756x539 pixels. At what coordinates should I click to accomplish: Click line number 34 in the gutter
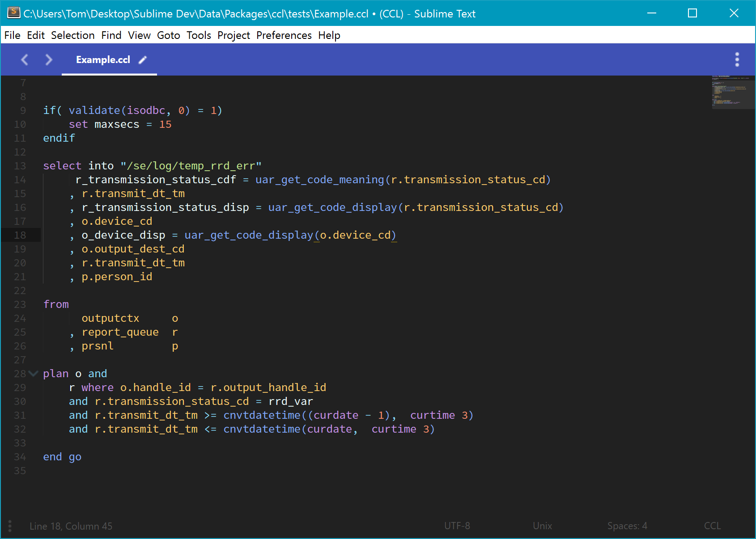(x=20, y=457)
